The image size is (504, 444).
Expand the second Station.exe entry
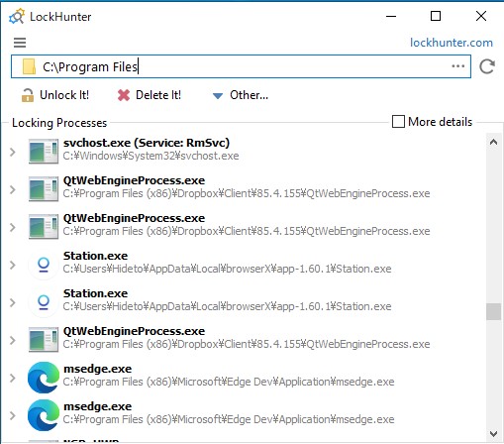[x=13, y=302]
